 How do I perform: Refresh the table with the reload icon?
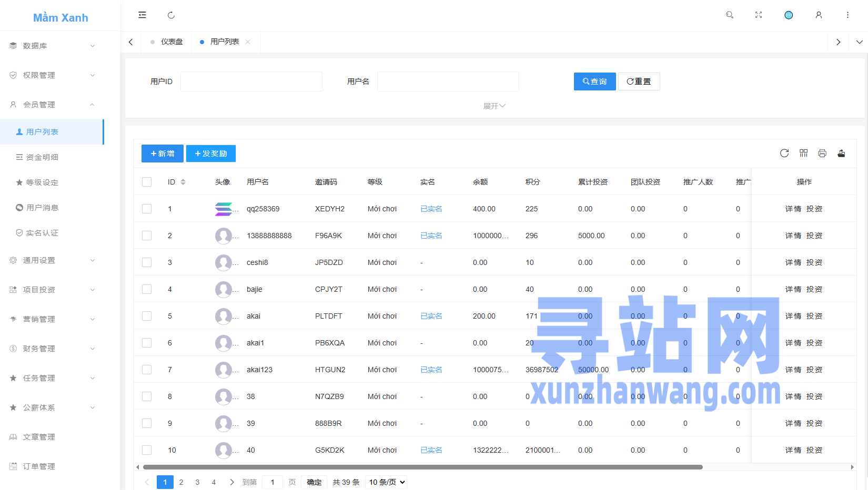coord(784,153)
